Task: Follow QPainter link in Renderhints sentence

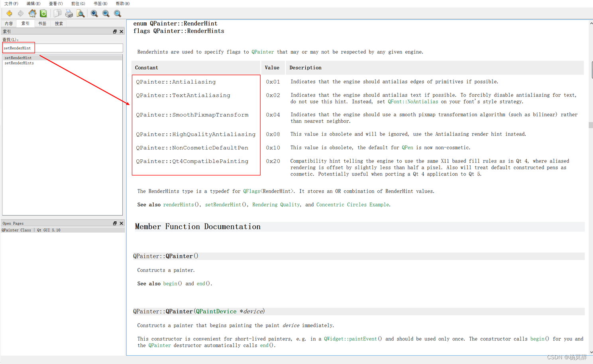Action: point(263,52)
